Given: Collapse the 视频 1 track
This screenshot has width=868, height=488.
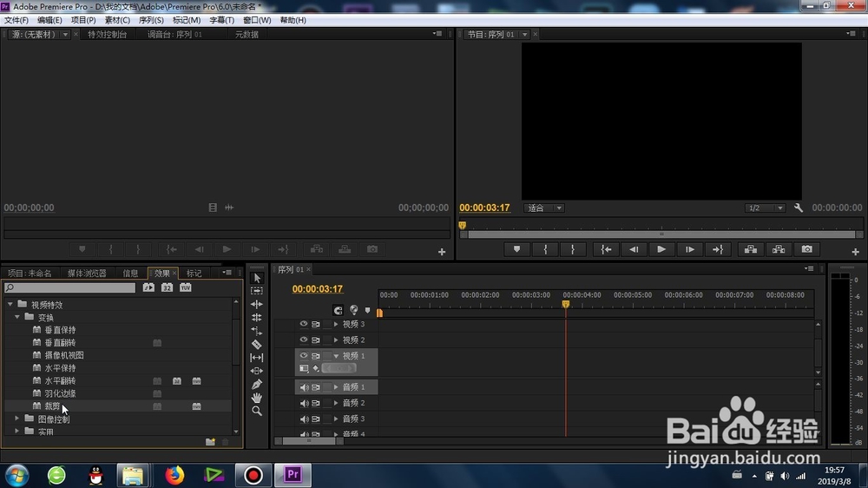Looking at the screenshot, I should [x=336, y=356].
